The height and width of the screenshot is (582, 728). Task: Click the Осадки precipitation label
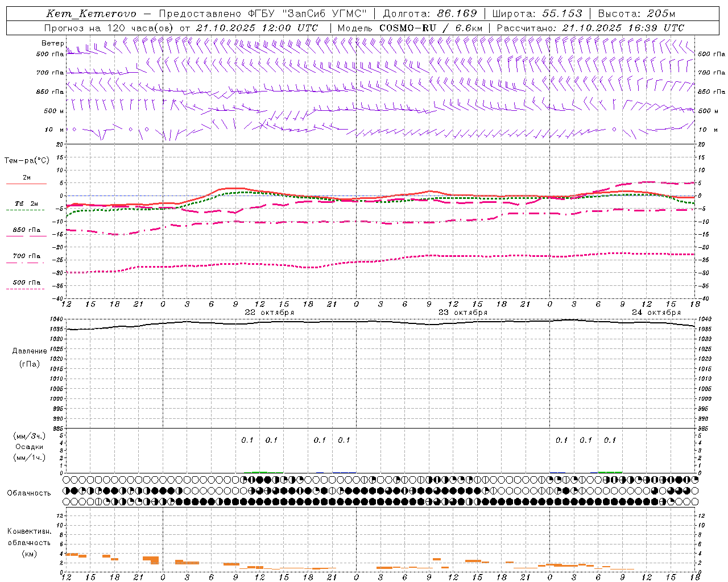click(29, 447)
